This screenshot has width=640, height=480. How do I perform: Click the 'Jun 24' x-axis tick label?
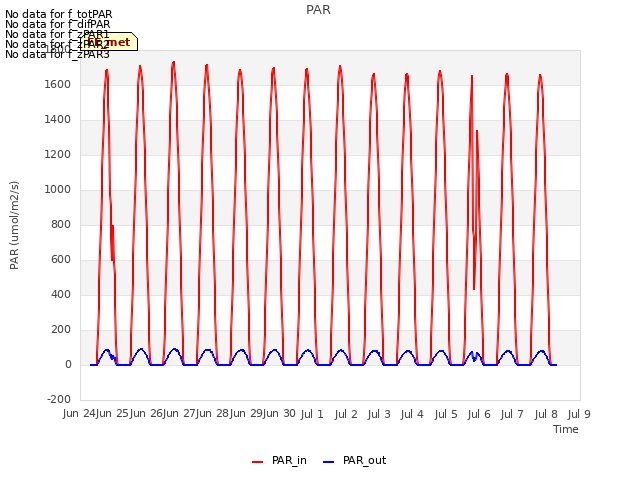79,414
